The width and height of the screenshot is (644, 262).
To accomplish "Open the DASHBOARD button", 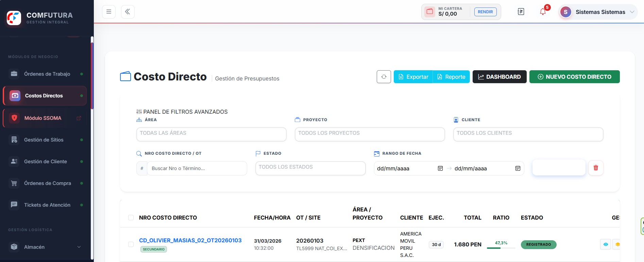I will 499,77.
